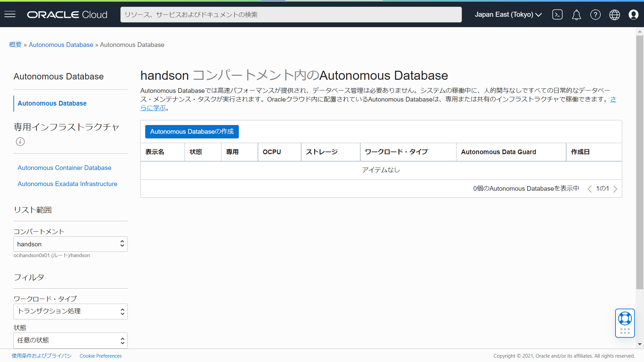The image size is (644, 362).
Task: Open the state filter dropdown
Action: [70, 340]
